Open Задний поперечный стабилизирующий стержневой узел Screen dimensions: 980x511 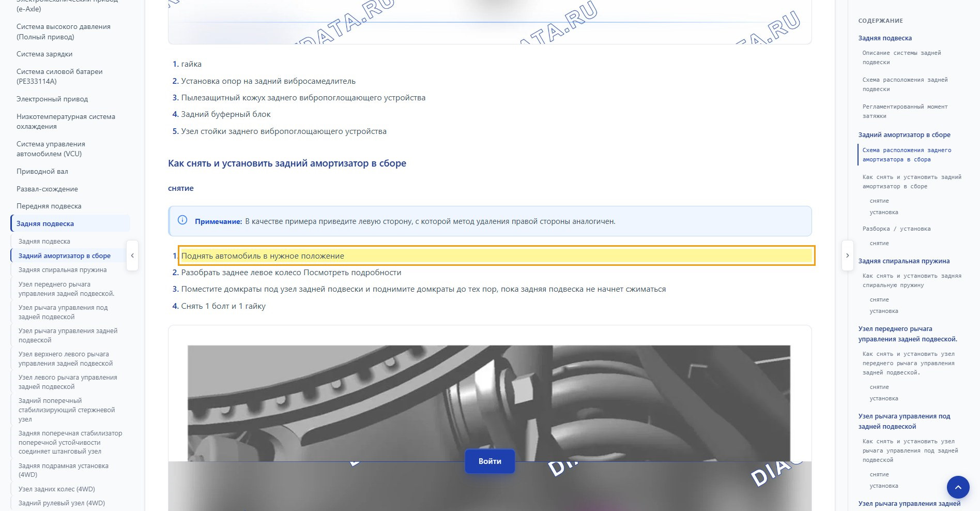[x=67, y=410]
